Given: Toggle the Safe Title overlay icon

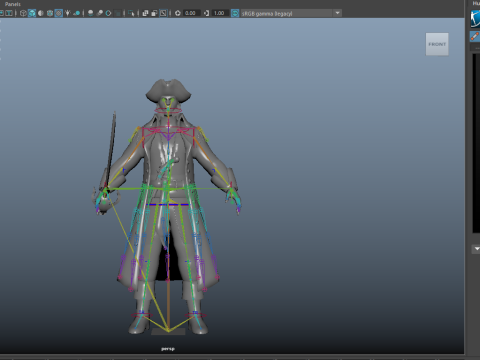Looking at the screenshot, I should point(9,13).
